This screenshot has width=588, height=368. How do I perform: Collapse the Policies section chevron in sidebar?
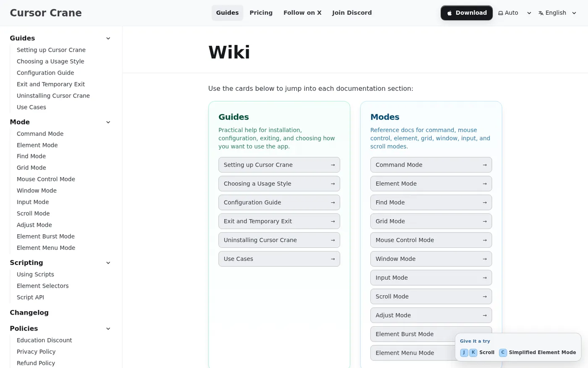pos(108,328)
